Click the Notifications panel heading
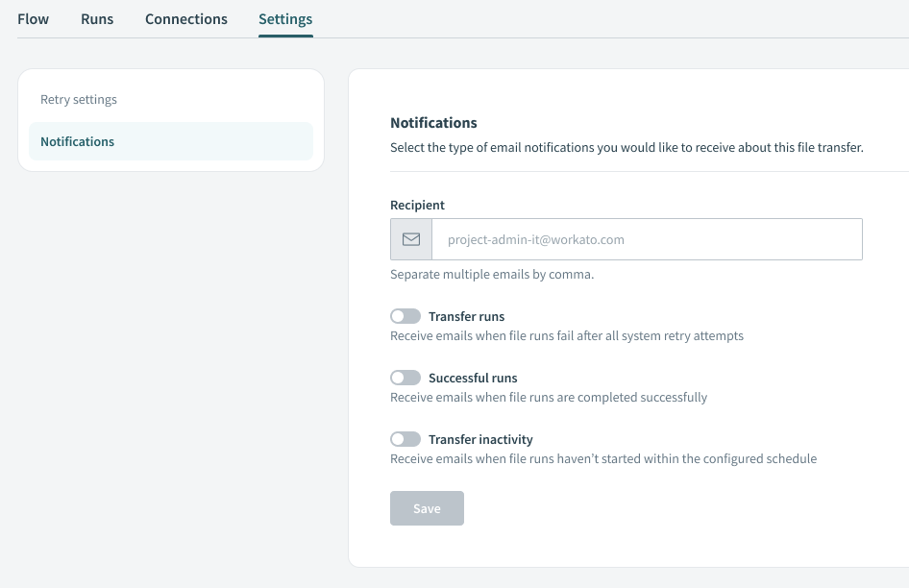The image size is (909, 588). (433, 122)
